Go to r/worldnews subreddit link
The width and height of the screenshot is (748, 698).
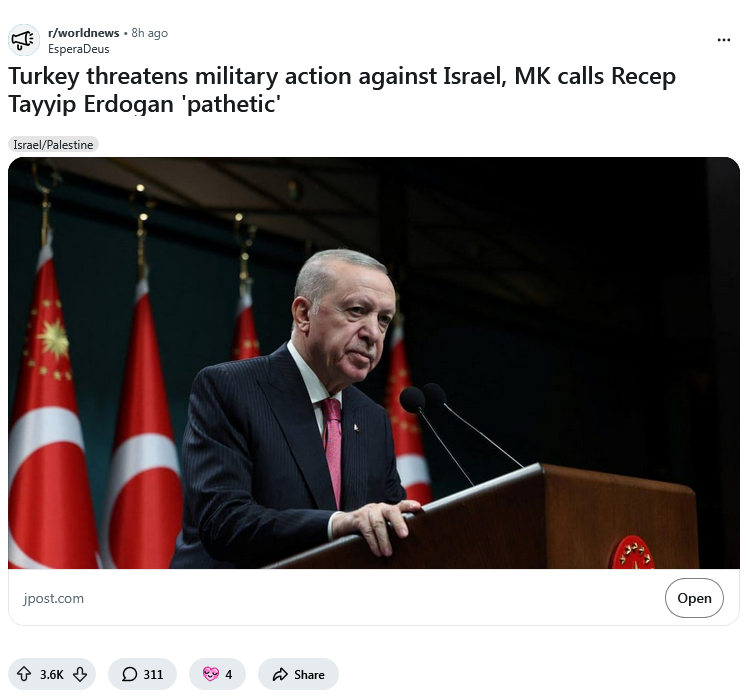tap(83, 32)
